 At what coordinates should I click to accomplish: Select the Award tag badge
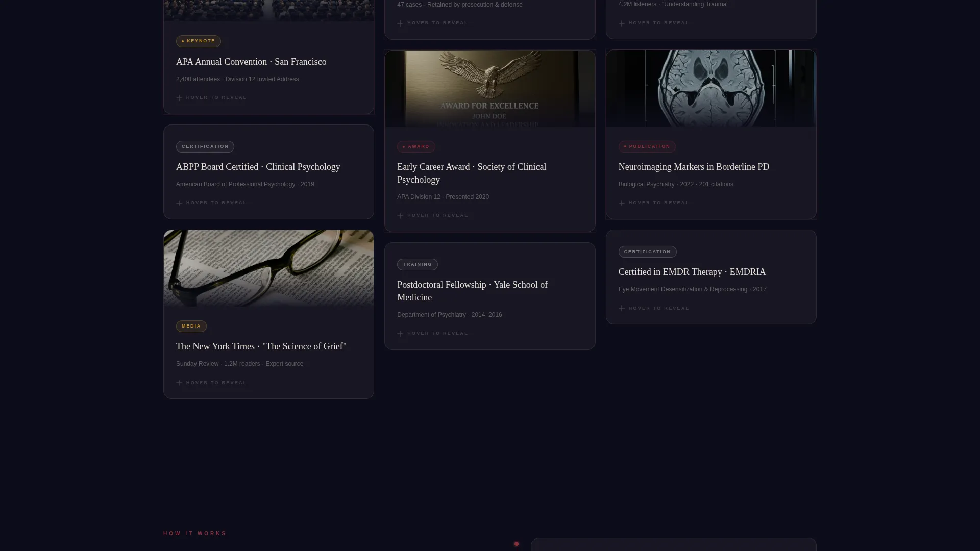pos(416,147)
